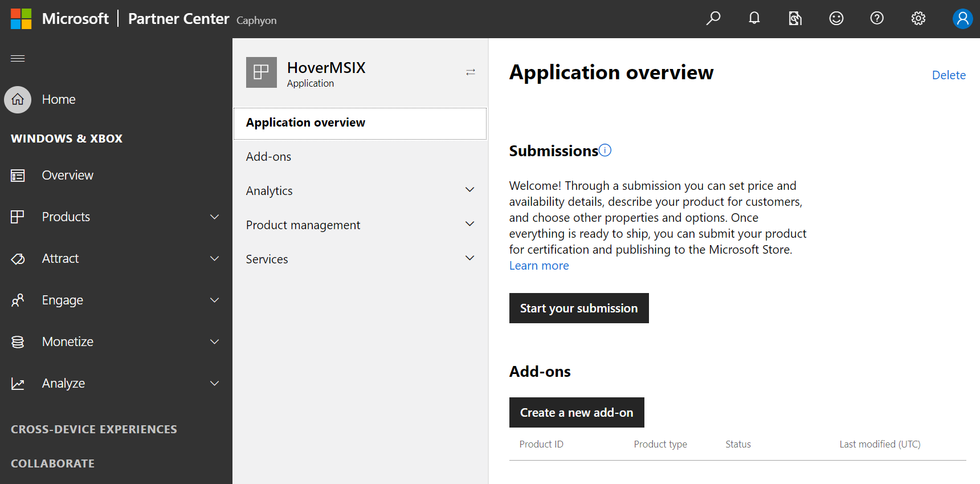Open the user account avatar

pos(963,18)
